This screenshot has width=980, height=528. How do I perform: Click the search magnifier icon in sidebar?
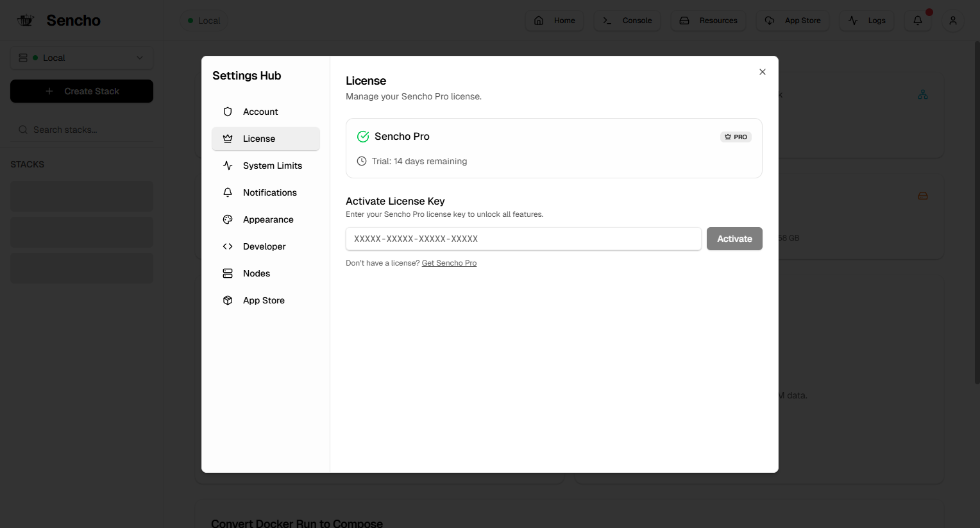pos(23,130)
